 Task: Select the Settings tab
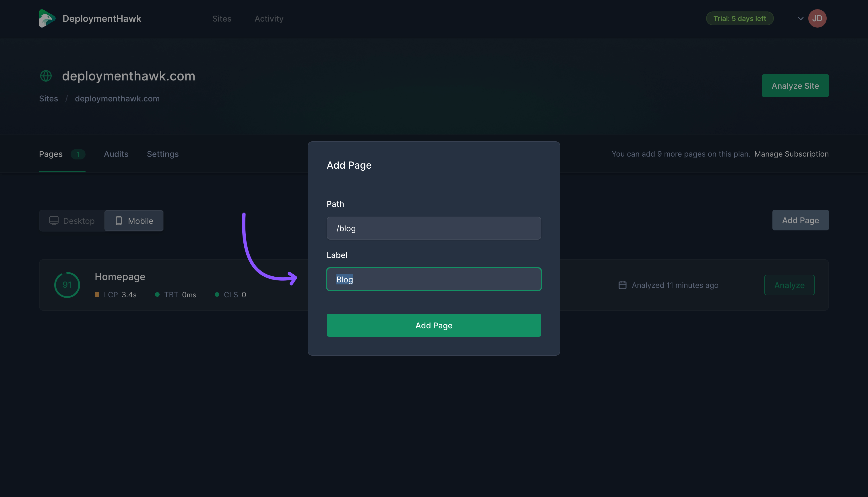[x=163, y=154]
